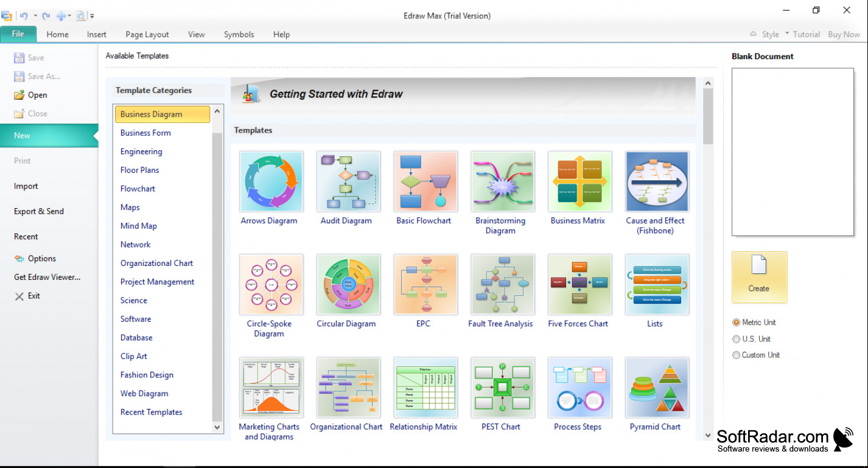Choose the Brainstorming Diagram template icon

[x=503, y=181]
